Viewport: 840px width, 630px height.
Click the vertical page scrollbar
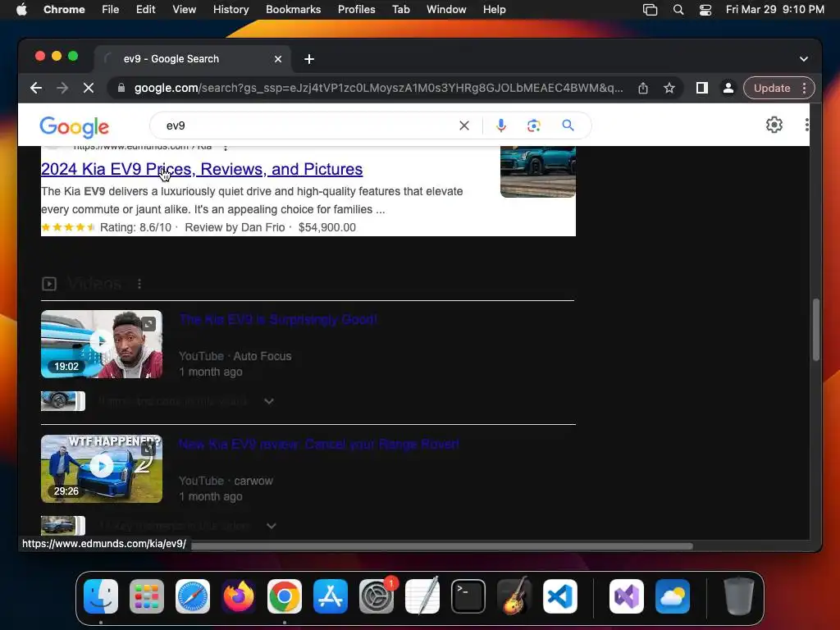click(x=816, y=330)
